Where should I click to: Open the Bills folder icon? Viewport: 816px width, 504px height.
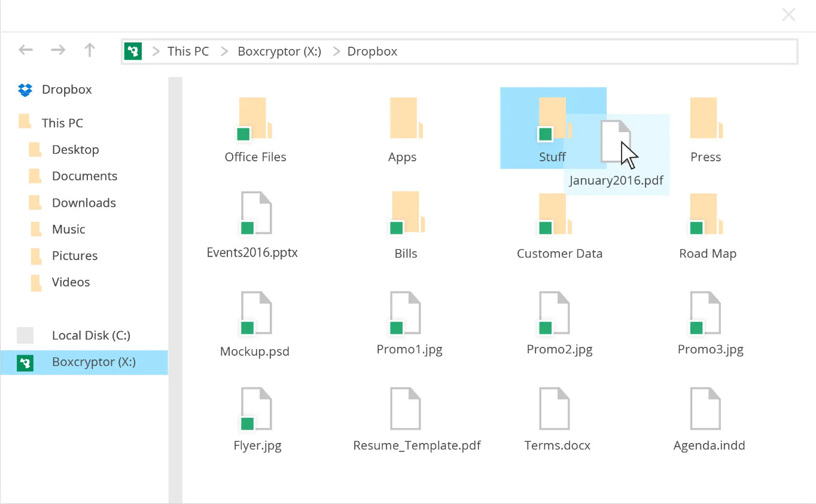(x=406, y=213)
